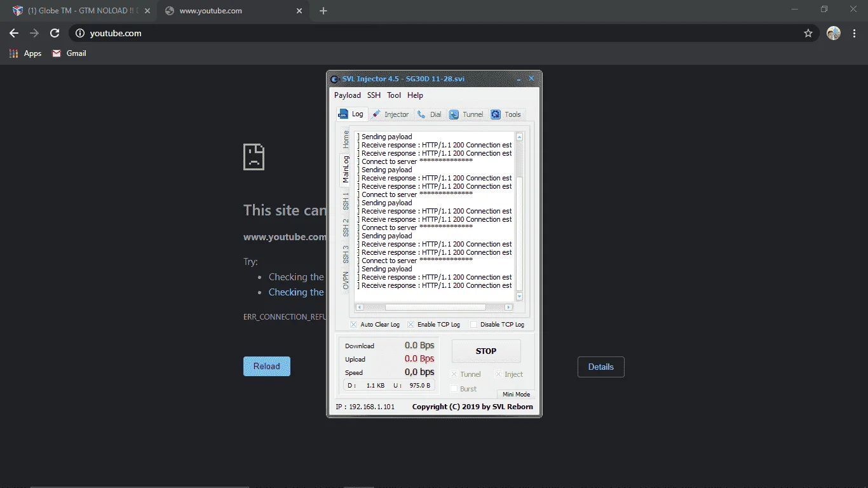
Task: Click the downloaded total 1.1 KB value
Action: pos(376,386)
